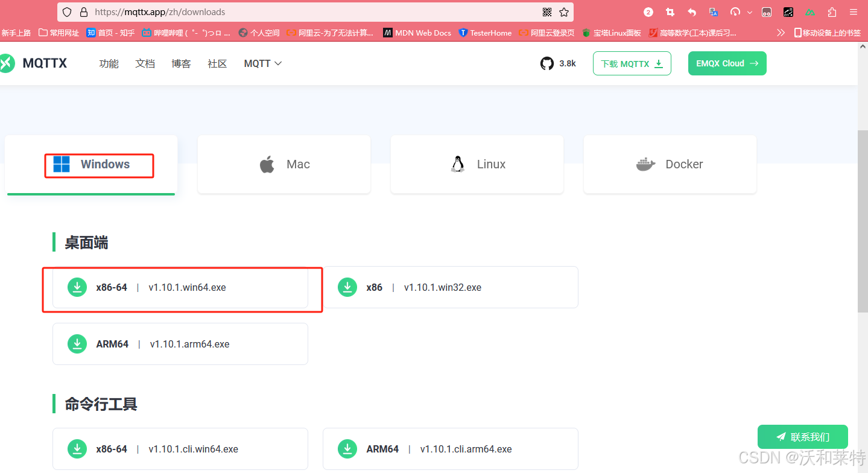This screenshot has height=473, width=868.
Task: Click the 3.8k GitHub stars count
Action: tap(568, 63)
